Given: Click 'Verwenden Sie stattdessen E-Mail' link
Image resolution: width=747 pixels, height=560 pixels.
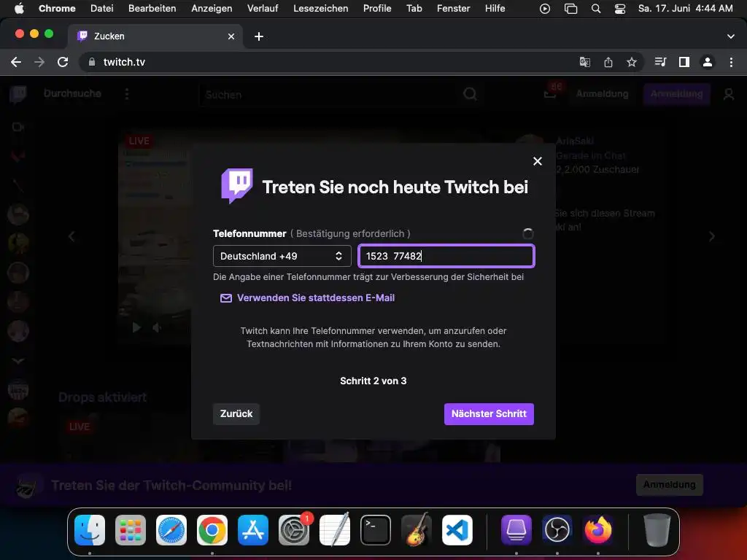Looking at the screenshot, I should 316,298.
